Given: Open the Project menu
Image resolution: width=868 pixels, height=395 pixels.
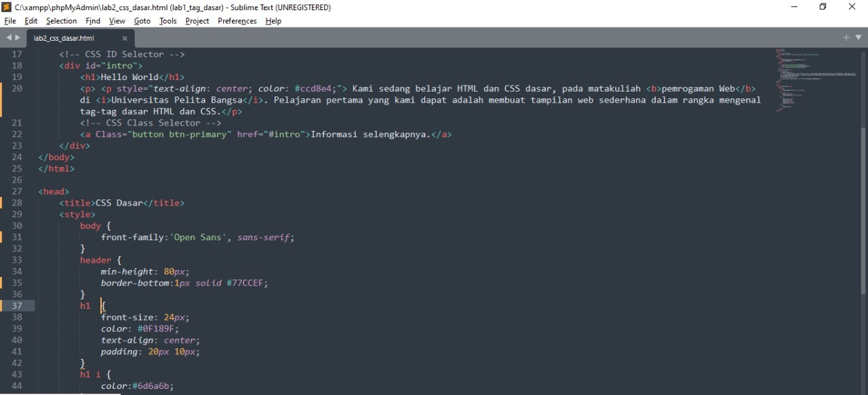Looking at the screenshot, I should (197, 21).
